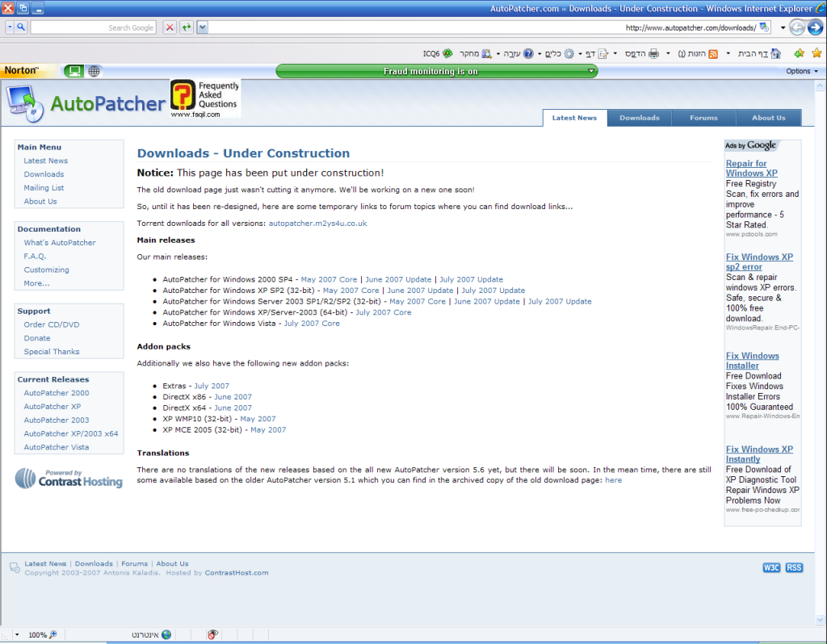Viewport: 827px width, 644px height.
Task: Click the blue Help question mark icon
Action: click(x=528, y=54)
